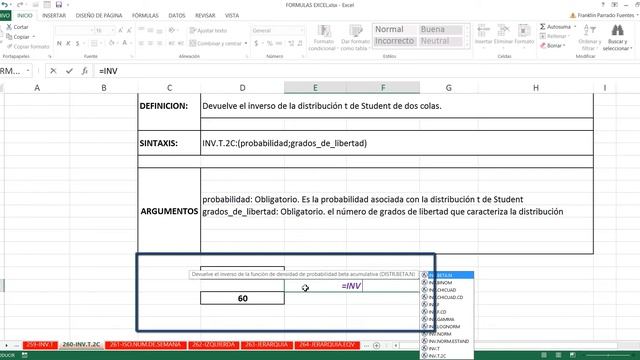
Task: Click the fill color bucket icon
Action: (111, 43)
